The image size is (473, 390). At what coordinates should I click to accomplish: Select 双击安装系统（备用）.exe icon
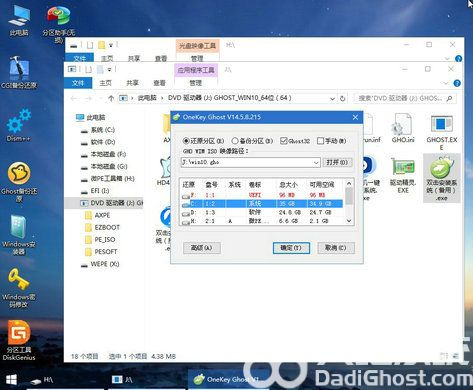click(442, 178)
